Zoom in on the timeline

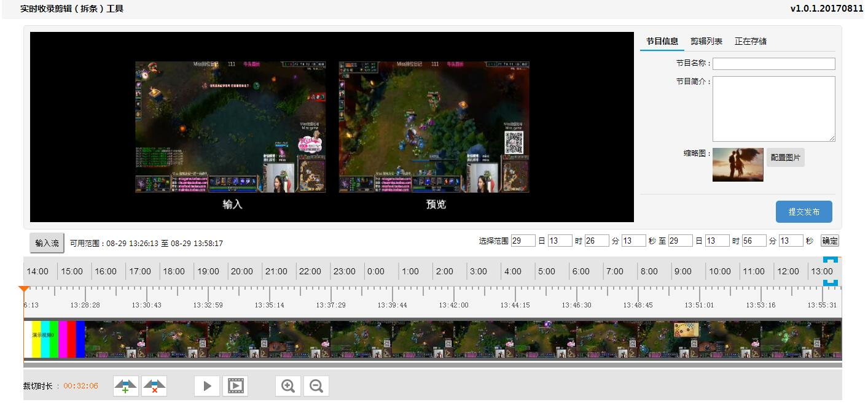coord(288,386)
